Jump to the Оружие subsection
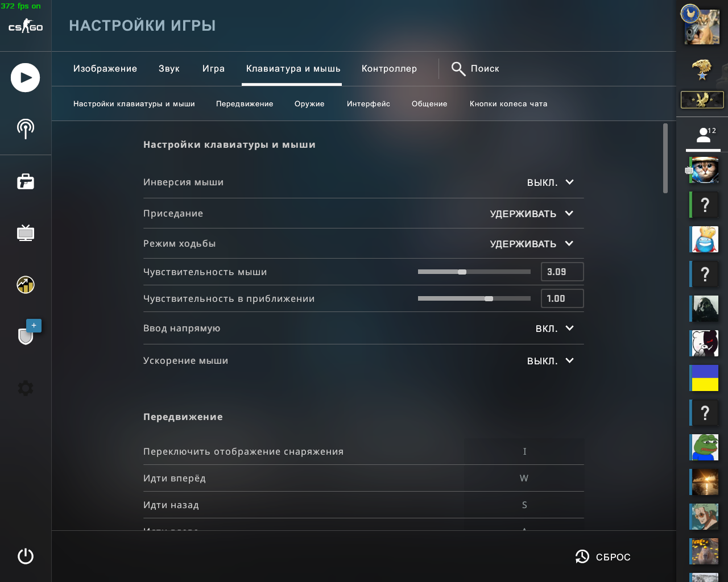 [309, 104]
